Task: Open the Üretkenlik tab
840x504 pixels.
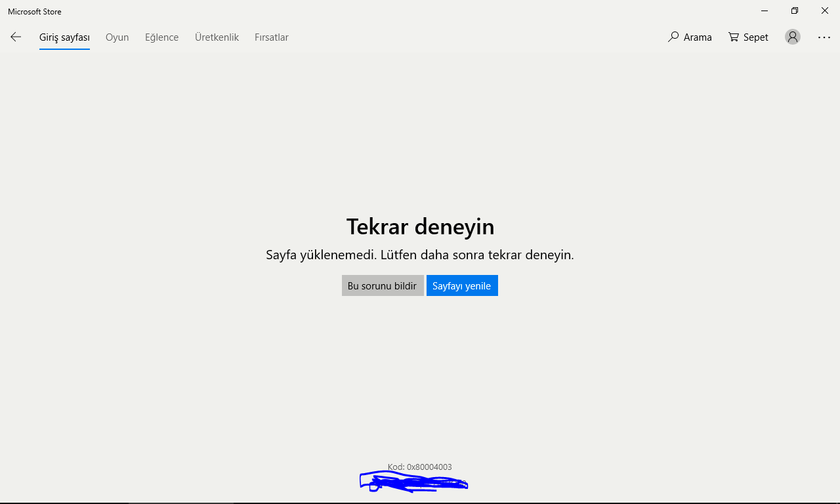Action: pyautogui.click(x=217, y=37)
